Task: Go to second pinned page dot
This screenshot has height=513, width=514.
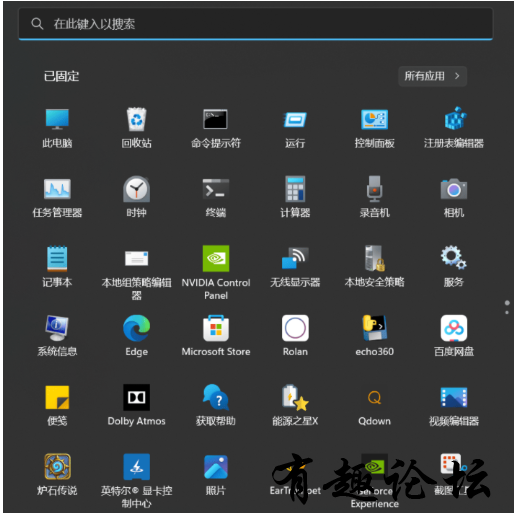Action: (507, 313)
